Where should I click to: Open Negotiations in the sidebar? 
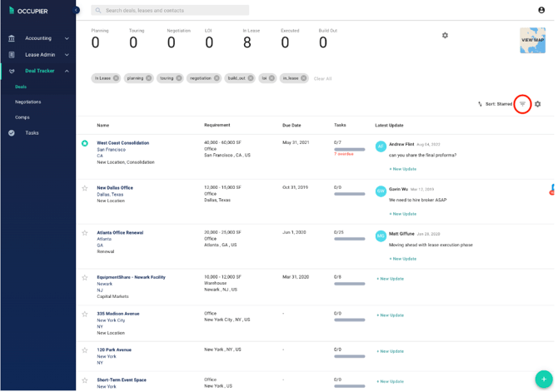[28, 102]
